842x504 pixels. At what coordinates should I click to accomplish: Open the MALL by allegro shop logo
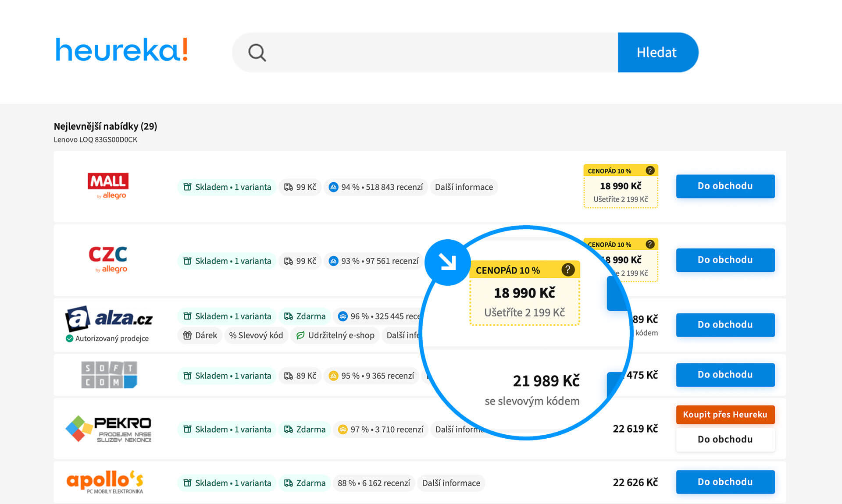pyautogui.click(x=108, y=186)
